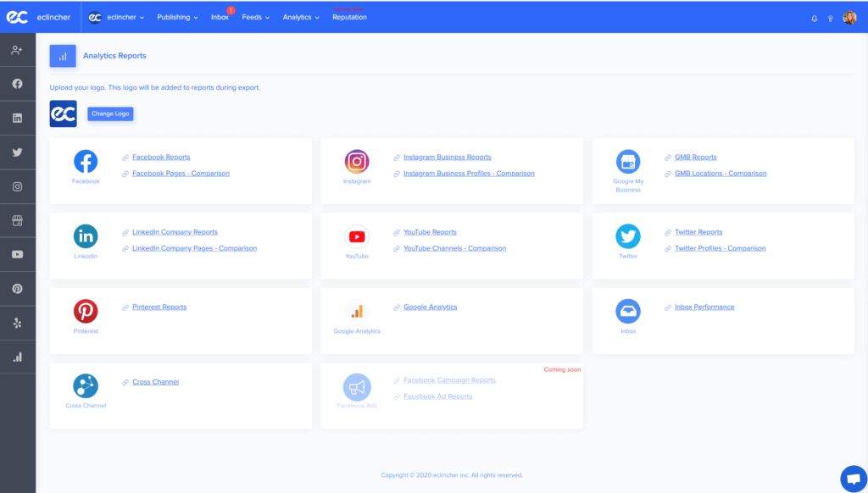Expand the Analytics dropdown menu
The image size is (868, 493).
(x=300, y=16)
